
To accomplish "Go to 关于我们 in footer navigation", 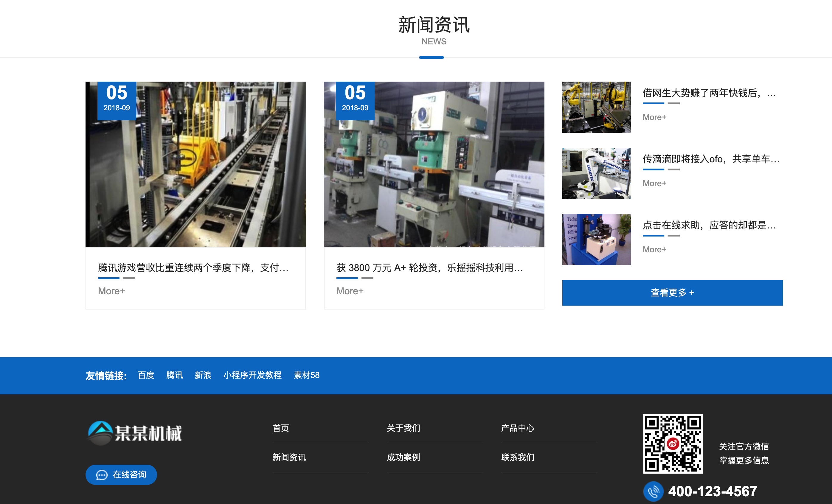I will click(x=403, y=428).
